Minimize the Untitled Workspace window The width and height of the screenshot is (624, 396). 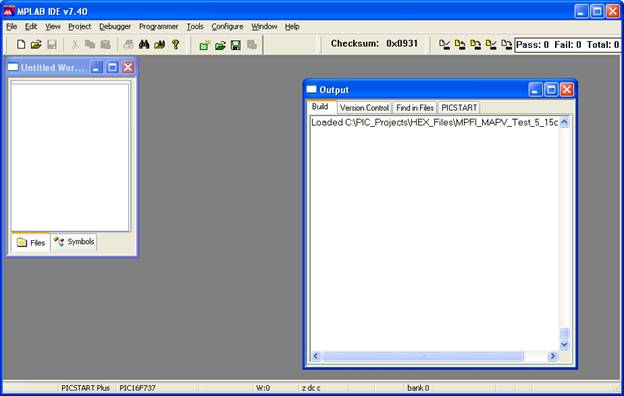coord(96,67)
